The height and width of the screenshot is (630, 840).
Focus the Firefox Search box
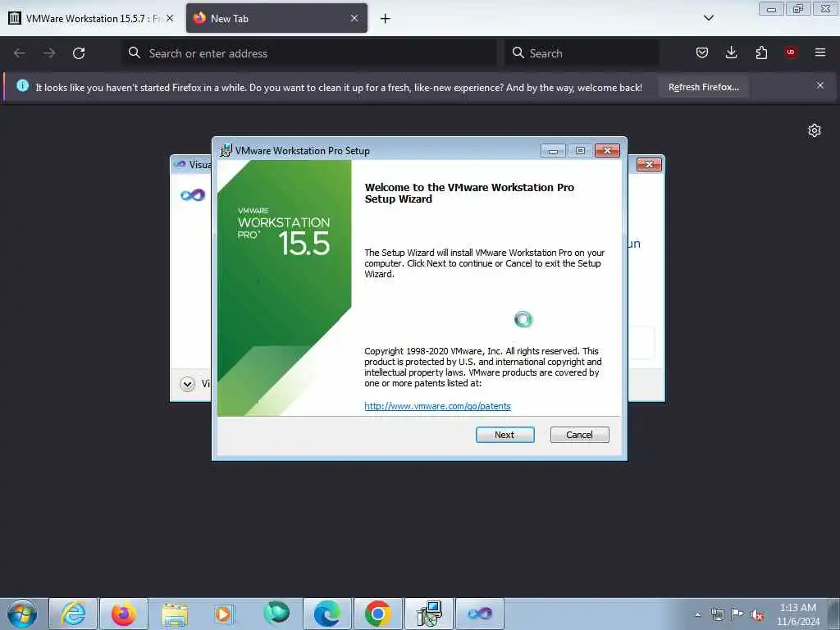tap(582, 53)
